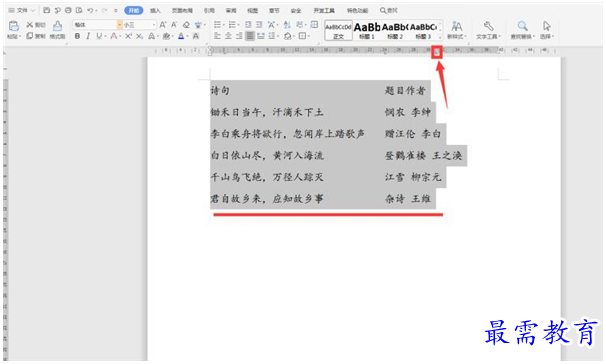606x364 pixels.
Task: Open Print Preview from quick access bar
Action: pos(79,10)
